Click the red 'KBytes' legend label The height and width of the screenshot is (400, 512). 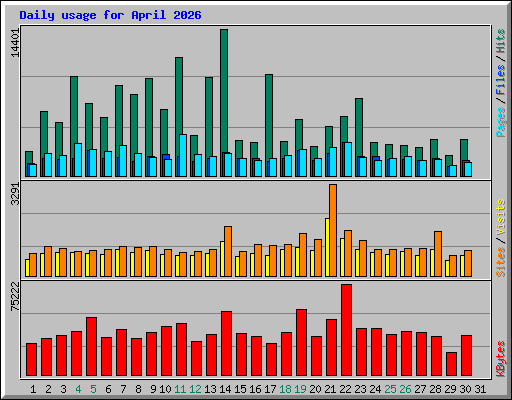[x=501, y=359]
